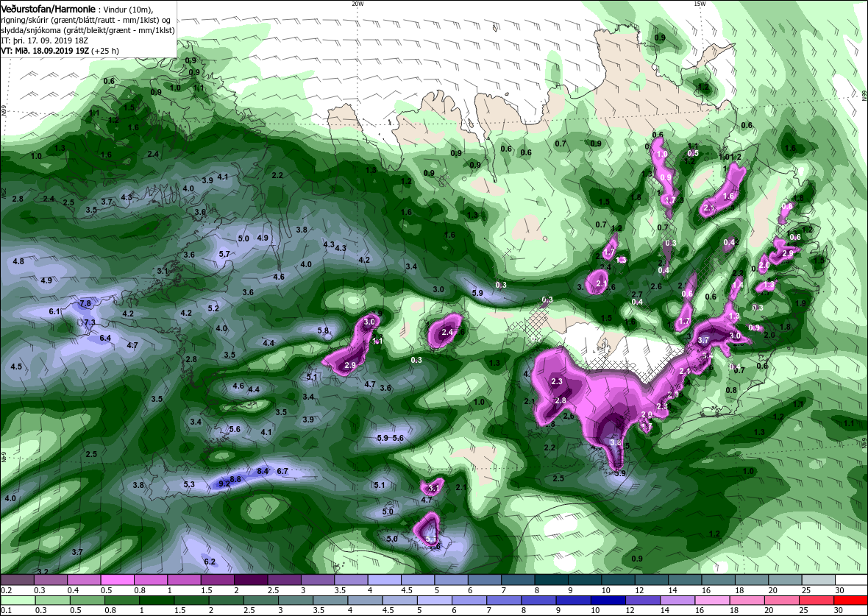
Task: Click the '8.8' precipitation value on the map
Action: [236, 479]
